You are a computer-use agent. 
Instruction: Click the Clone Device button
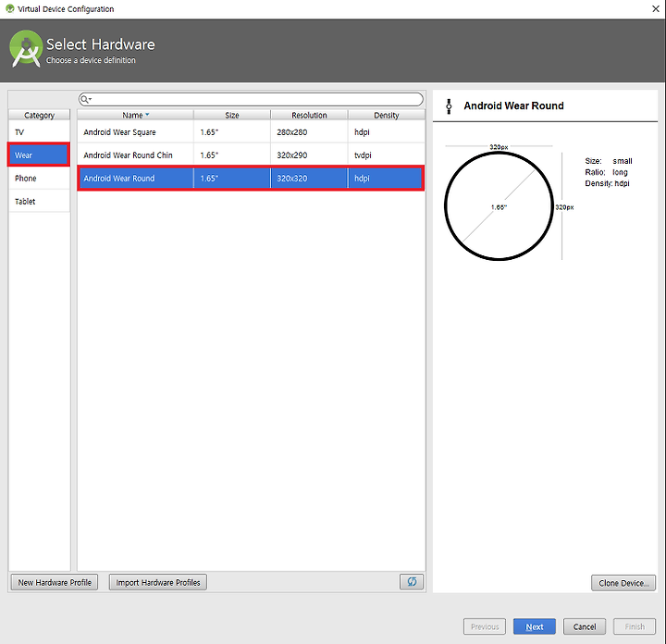pyautogui.click(x=623, y=583)
